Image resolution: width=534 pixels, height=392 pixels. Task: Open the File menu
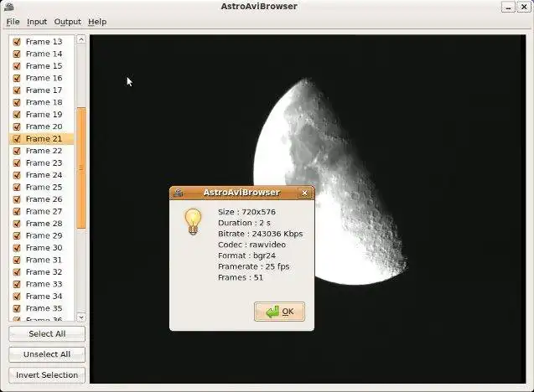[13, 22]
